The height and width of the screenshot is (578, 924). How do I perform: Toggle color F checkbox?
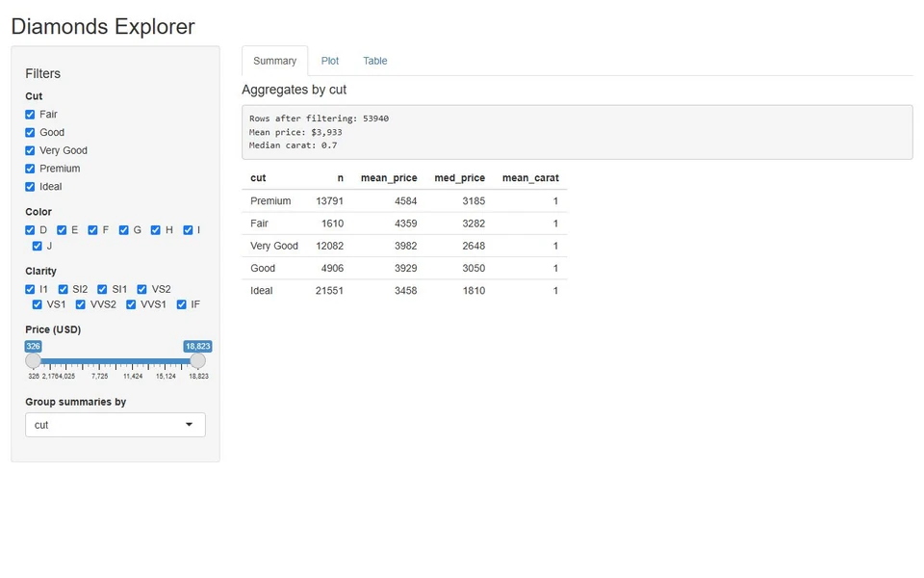coord(92,230)
